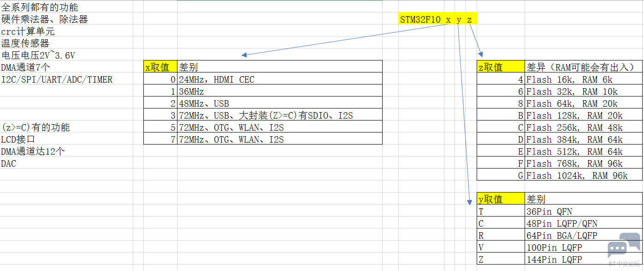Click cell 'Flash 128k, RAM 20k'
644x271 pixels.
click(584, 115)
